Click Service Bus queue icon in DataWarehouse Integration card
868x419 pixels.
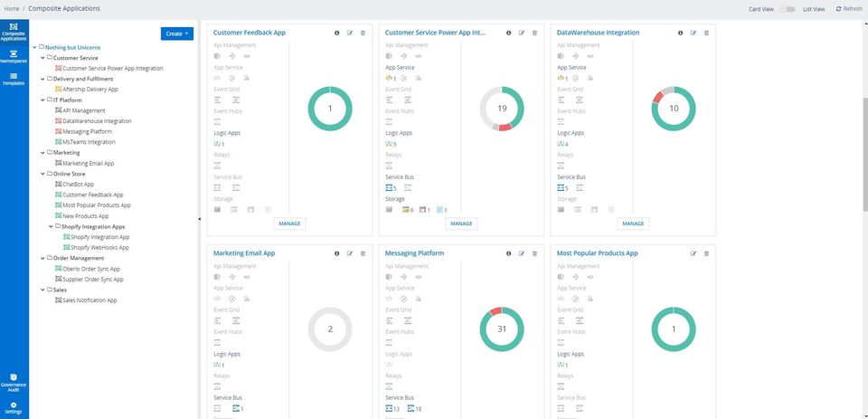click(x=561, y=188)
